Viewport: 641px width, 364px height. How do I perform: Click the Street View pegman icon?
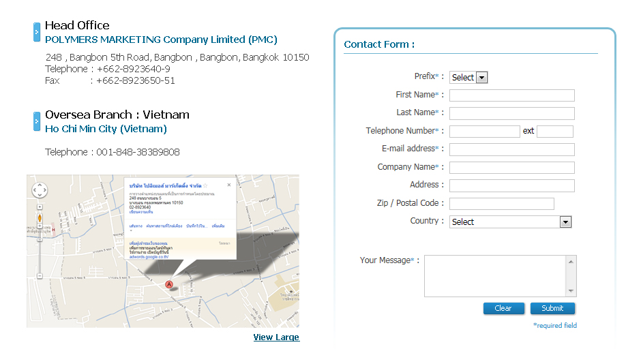pyautogui.click(x=40, y=218)
